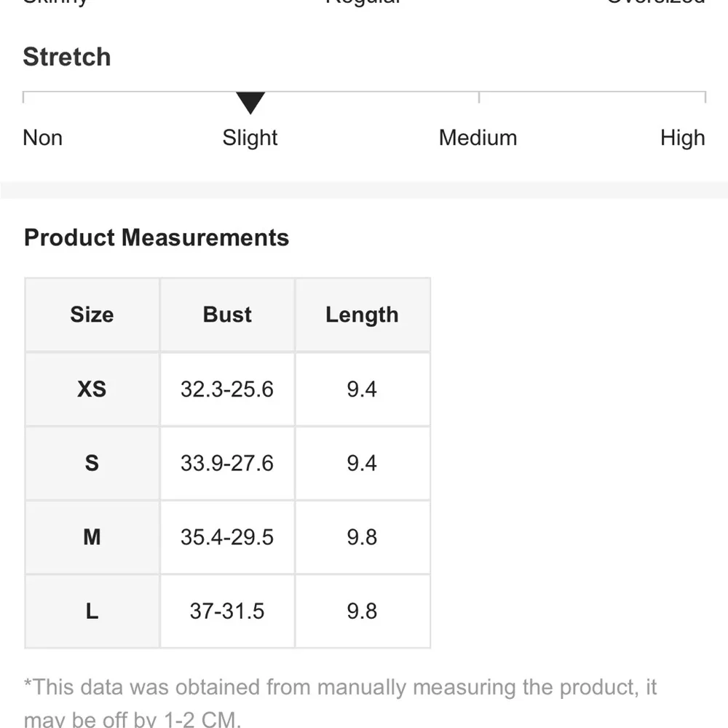Image resolution: width=728 pixels, height=728 pixels.
Task: Click the XS length value 9.4
Action: point(362,389)
